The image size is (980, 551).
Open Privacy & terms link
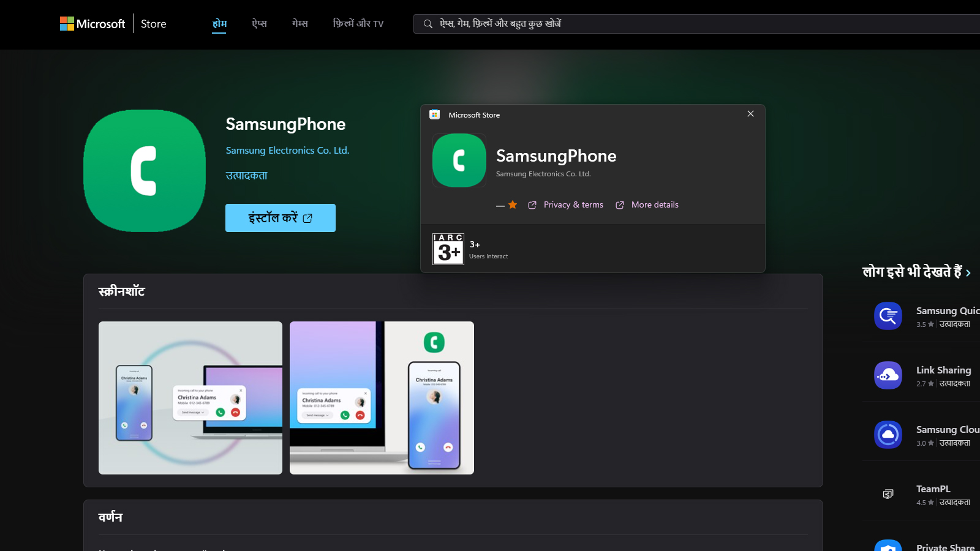573,205
